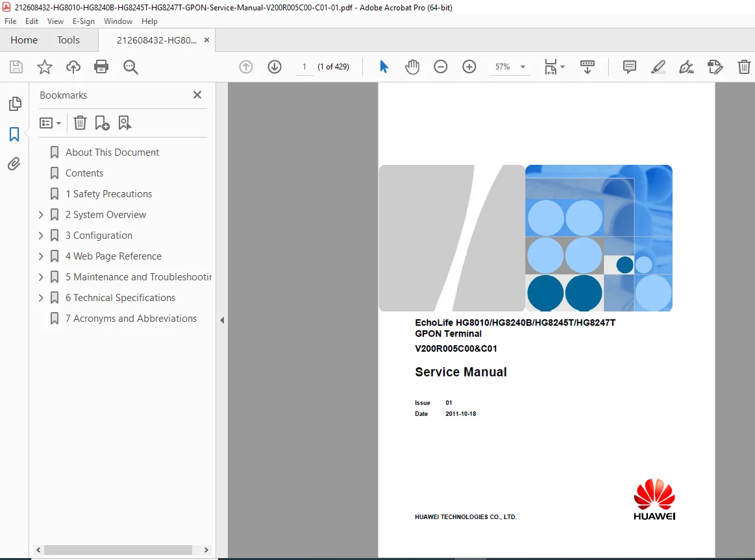Open the Window menu
This screenshot has width=755, height=560.
[118, 21]
